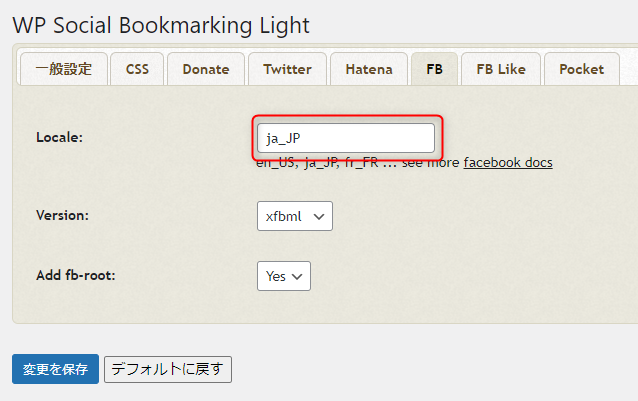Click the WP Social Bookmarking Light heading
Image resolution: width=638 pixels, height=401 pixels.
point(161,25)
